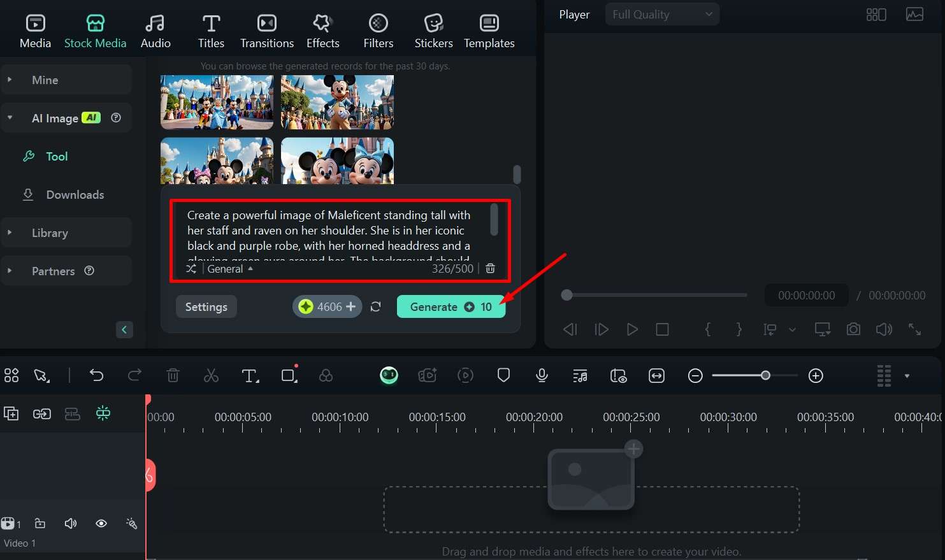Open AI image Settings
Viewport: 945px width, 560px height.
click(x=206, y=306)
